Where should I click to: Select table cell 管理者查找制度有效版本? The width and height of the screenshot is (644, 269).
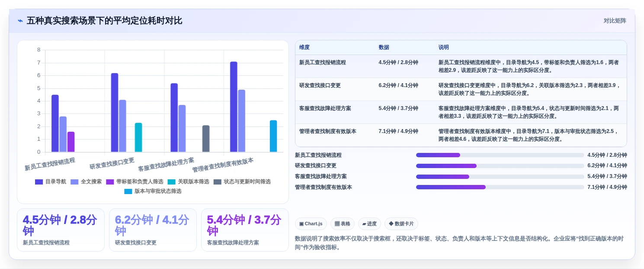pyautogui.click(x=328, y=132)
